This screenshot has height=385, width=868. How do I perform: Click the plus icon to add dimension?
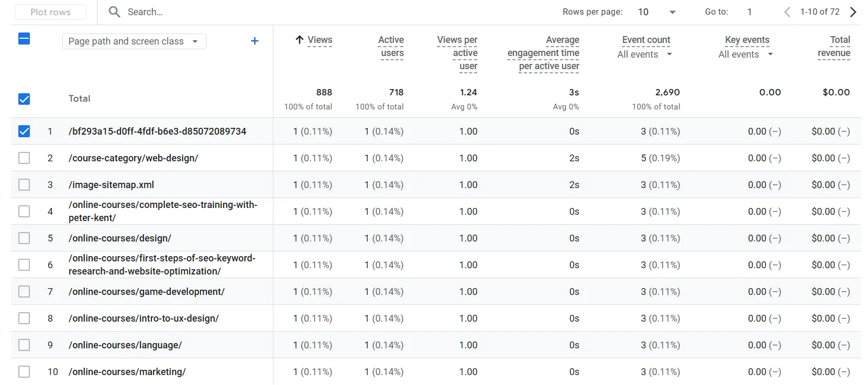point(255,41)
